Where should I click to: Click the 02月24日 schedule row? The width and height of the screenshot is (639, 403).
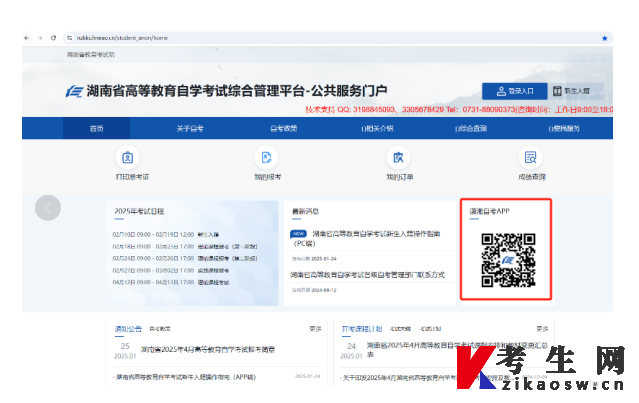(x=185, y=258)
